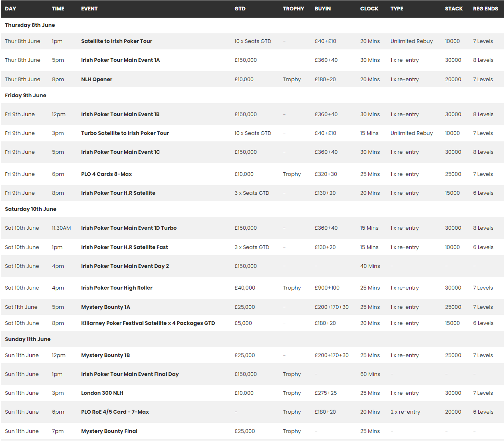Open the Mystery Bounty Final event

109,431
